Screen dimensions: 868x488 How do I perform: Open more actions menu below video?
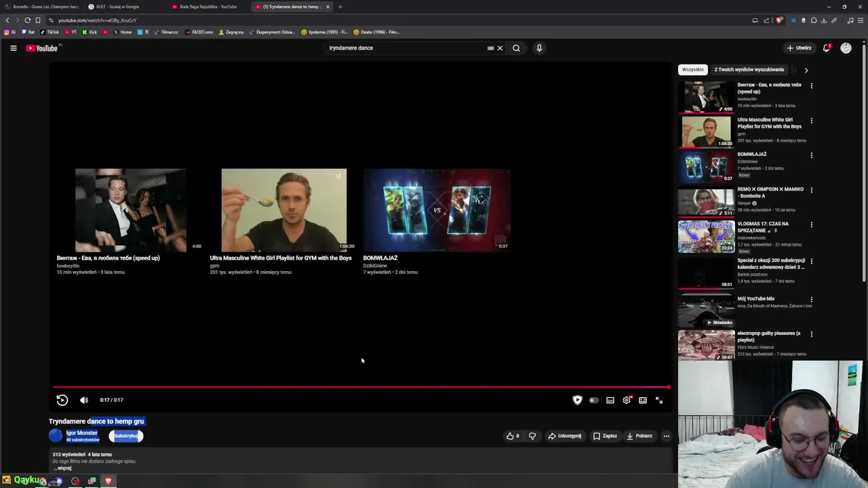667,436
